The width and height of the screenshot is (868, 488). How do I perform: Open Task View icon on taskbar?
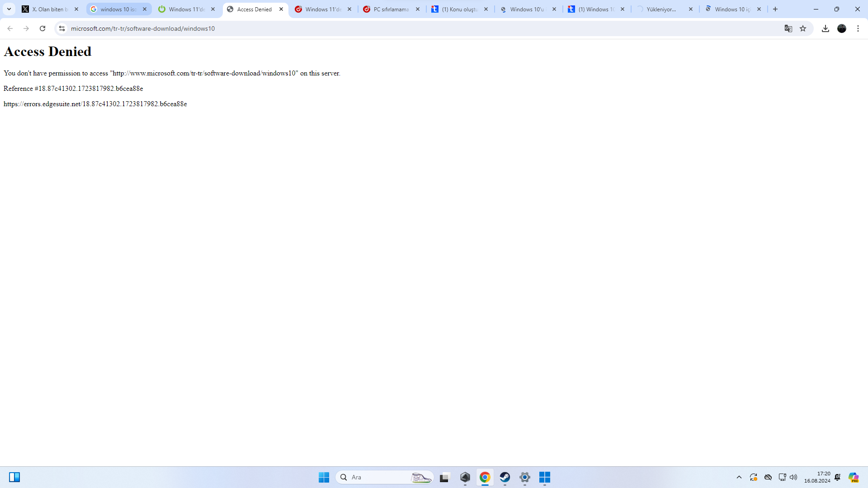pos(445,477)
